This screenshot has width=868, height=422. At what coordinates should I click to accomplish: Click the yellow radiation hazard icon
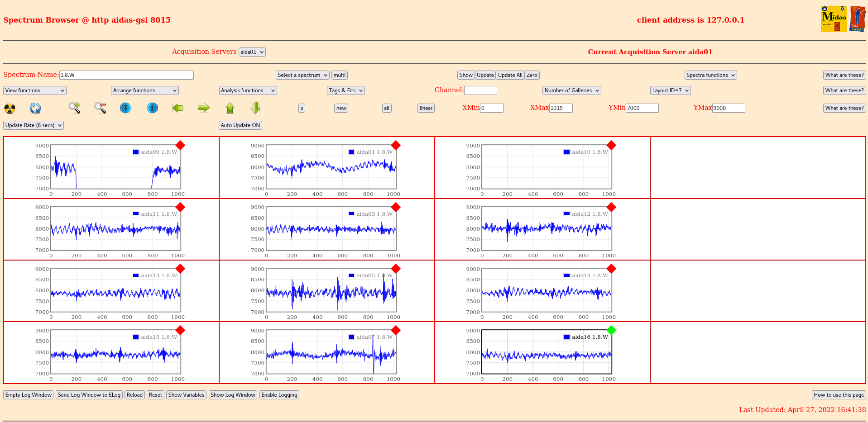(10, 108)
